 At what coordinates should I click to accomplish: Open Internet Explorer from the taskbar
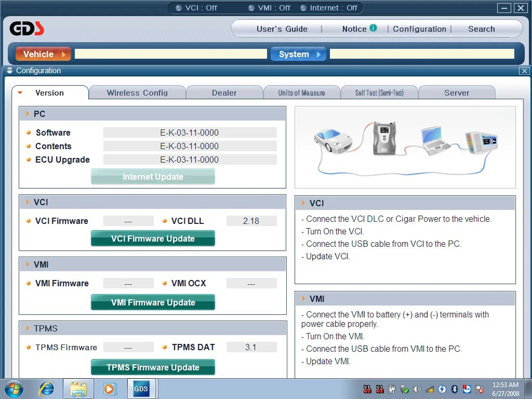tap(46, 389)
